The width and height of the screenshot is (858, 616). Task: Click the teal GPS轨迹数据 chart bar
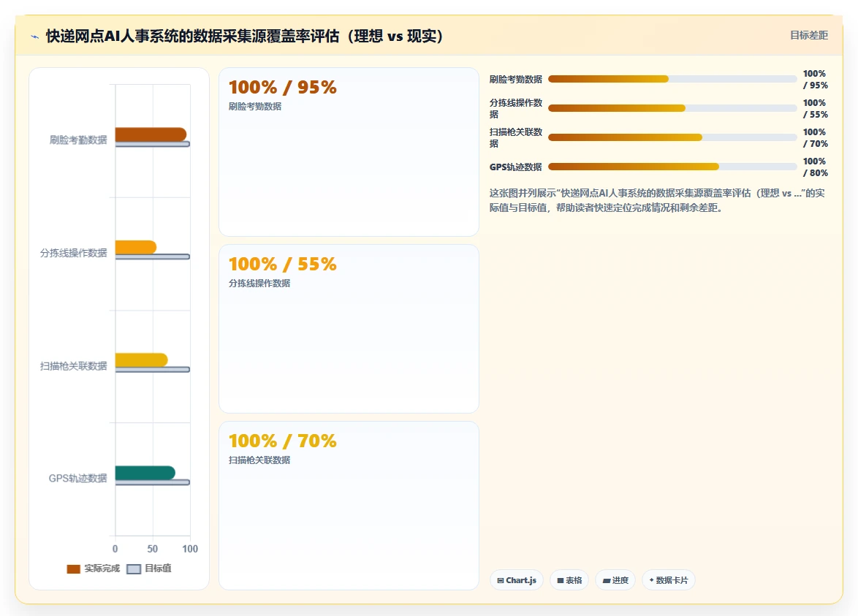pyautogui.click(x=145, y=473)
